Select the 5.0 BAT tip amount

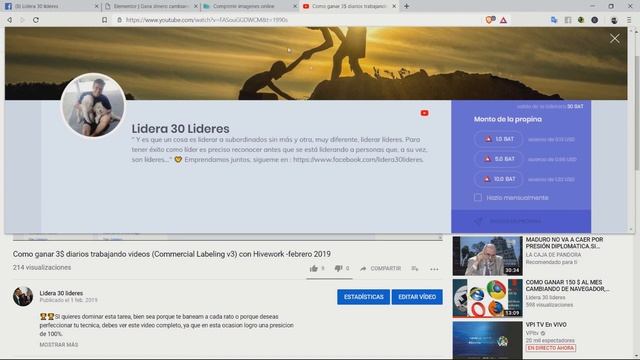pos(499,159)
